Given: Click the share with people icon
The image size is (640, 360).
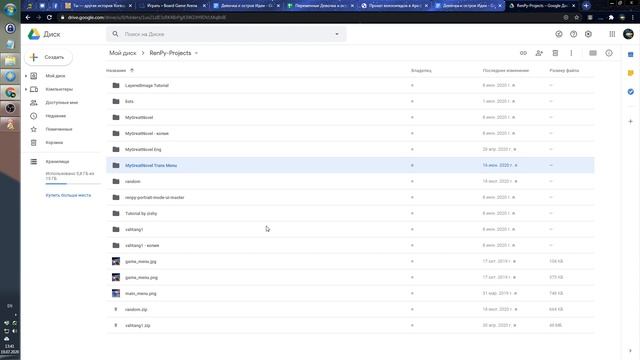Looking at the screenshot, I should pyautogui.click(x=539, y=53).
